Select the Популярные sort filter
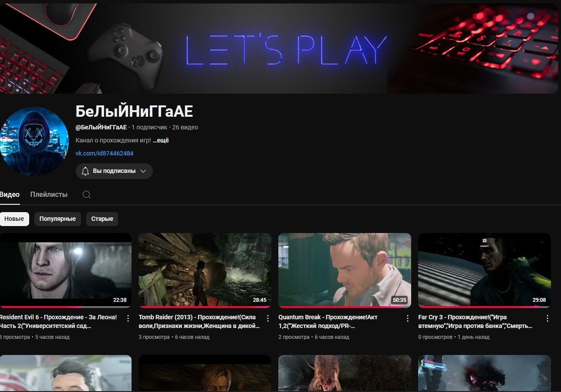This screenshot has width=561, height=392. point(57,219)
